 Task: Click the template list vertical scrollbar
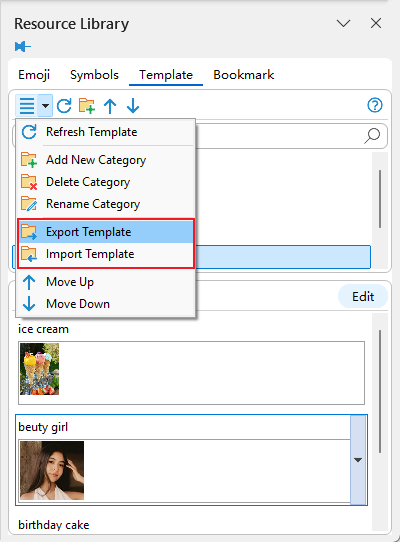(x=380, y=391)
